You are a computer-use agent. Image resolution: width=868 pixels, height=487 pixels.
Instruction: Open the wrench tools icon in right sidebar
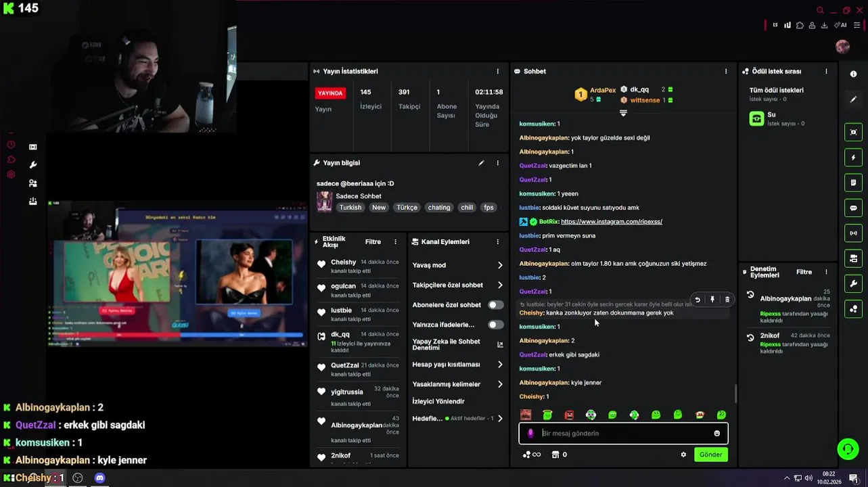coord(853,284)
